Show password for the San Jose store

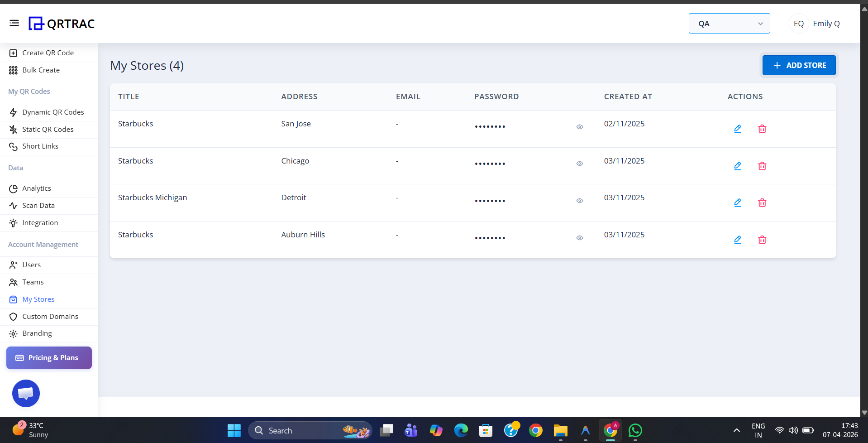click(x=580, y=126)
